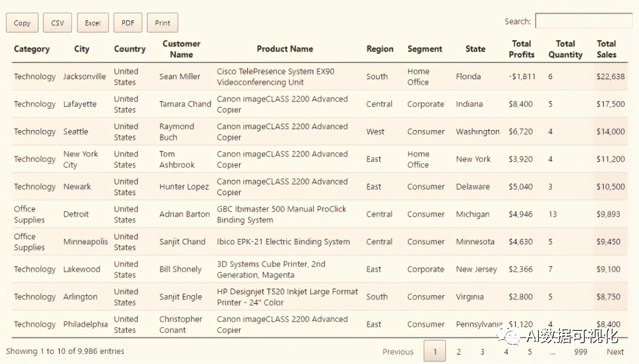
Task: Sort by the City column header
Action: click(82, 49)
